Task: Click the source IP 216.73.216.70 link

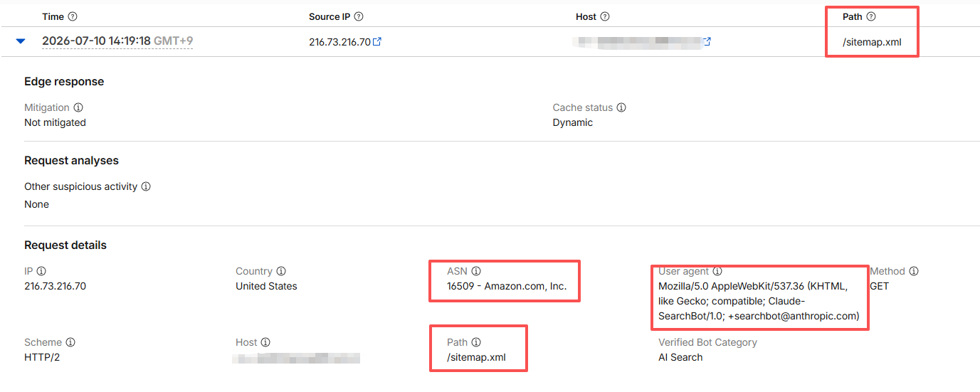Action: click(x=339, y=42)
